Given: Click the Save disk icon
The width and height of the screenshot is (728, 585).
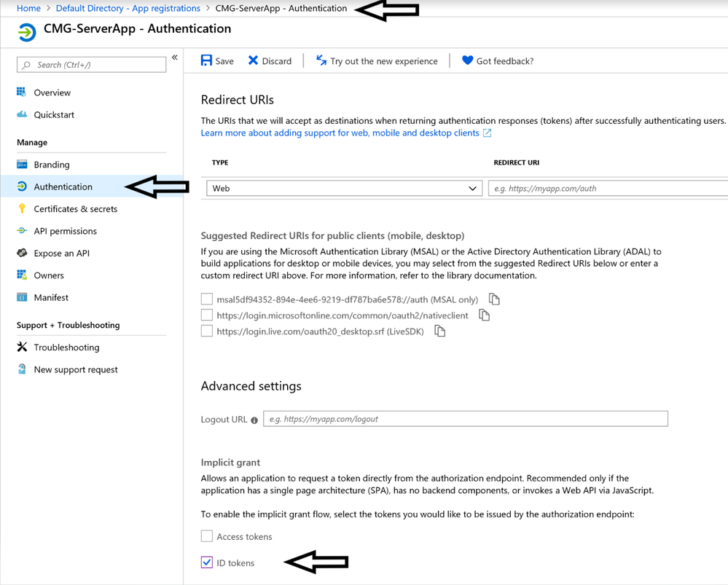Looking at the screenshot, I should click(206, 60).
